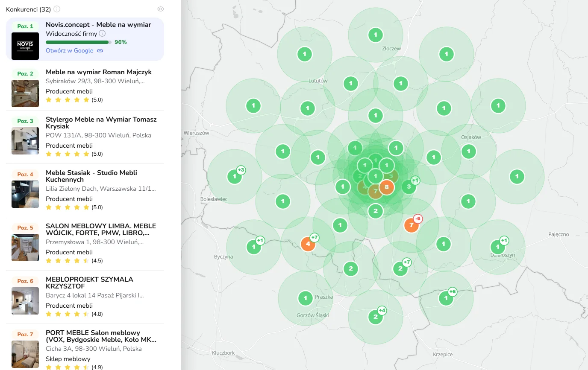The height and width of the screenshot is (370, 588).
Task: Select green marker 1 beside Złoczew label
Action: 376,35
